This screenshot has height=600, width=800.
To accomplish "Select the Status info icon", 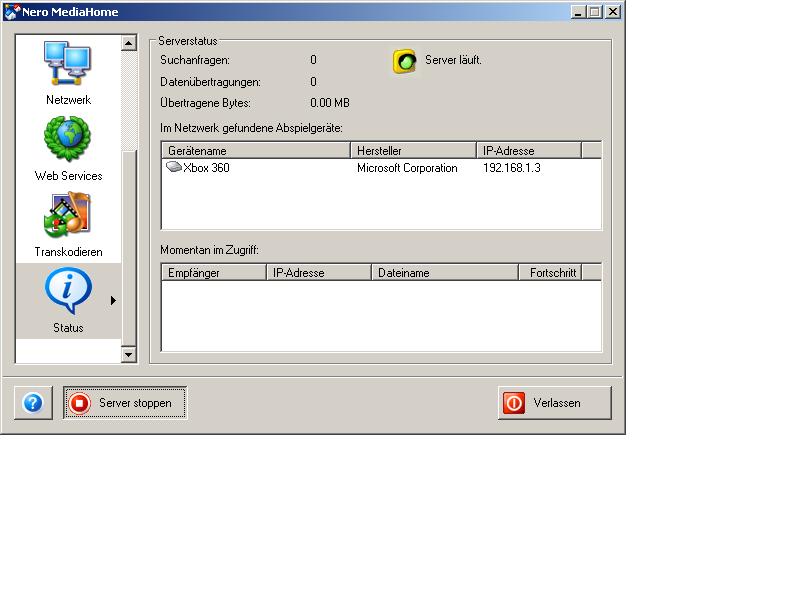I will (68, 290).
